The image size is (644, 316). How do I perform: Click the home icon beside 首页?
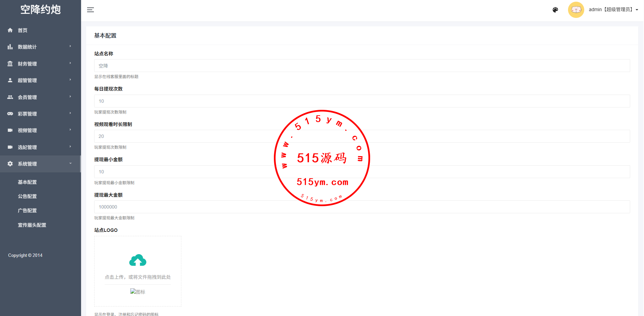click(x=10, y=30)
